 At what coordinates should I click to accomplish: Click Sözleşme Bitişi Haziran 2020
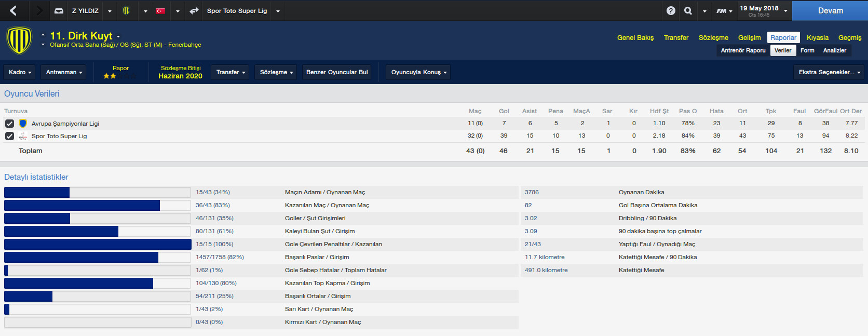point(180,72)
